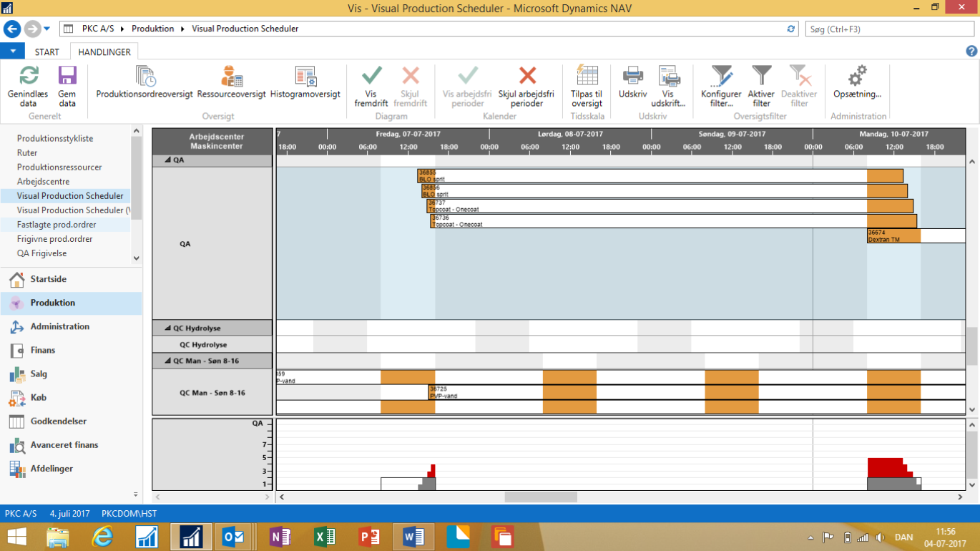Switch to the START ribbon tab

47,52
